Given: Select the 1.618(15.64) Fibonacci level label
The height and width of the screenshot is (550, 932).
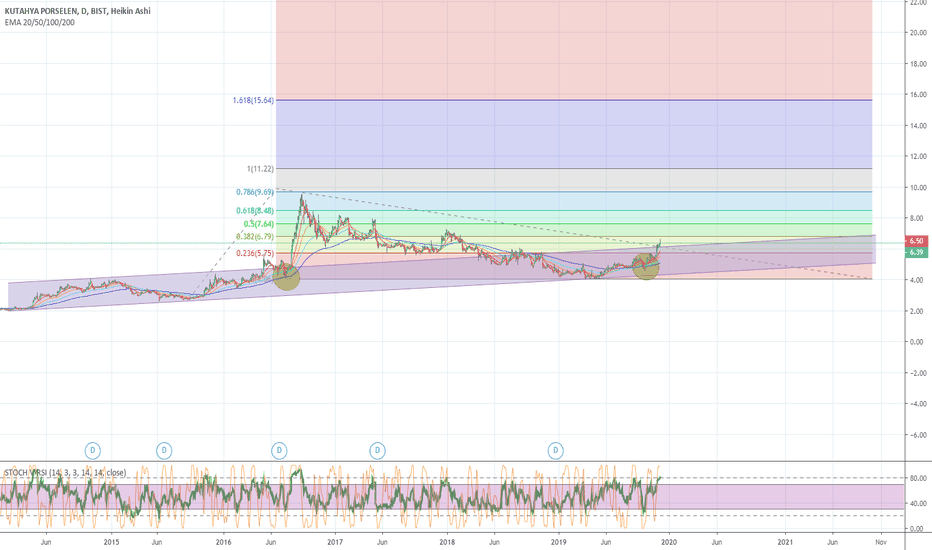Looking at the screenshot, I should click(253, 100).
